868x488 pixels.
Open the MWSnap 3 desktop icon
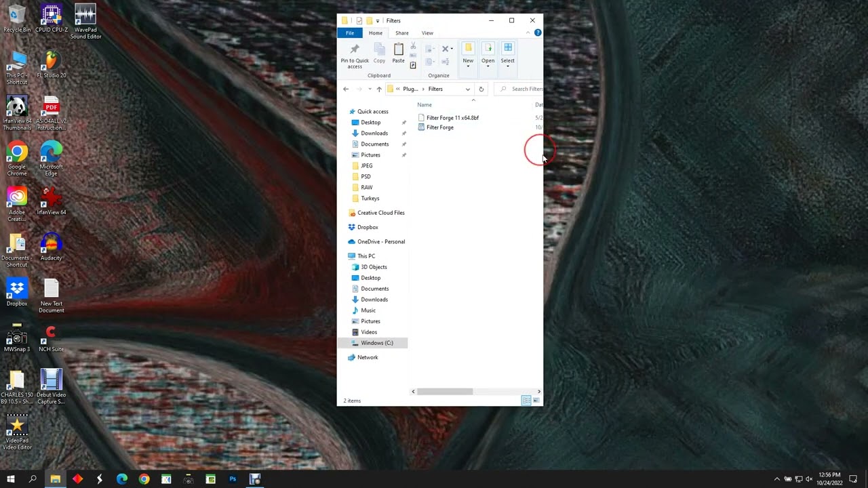[x=17, y=338]
